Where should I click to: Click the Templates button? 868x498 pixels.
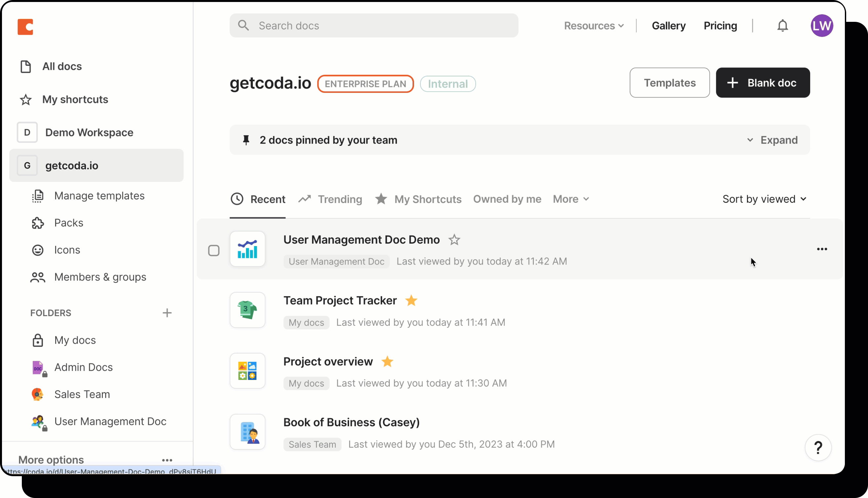[x=669, y=82]
